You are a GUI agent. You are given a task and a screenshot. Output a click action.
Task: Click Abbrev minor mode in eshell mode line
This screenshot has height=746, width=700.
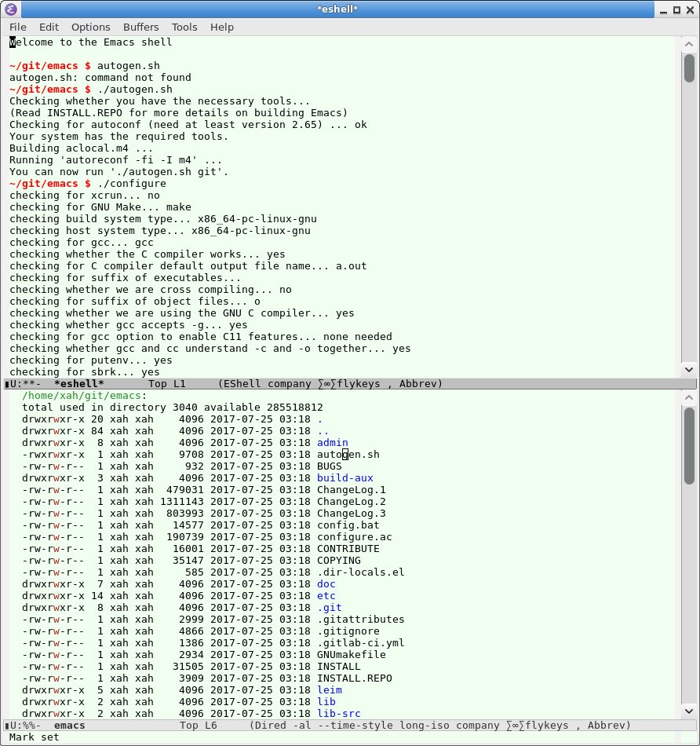pos(418,383)
